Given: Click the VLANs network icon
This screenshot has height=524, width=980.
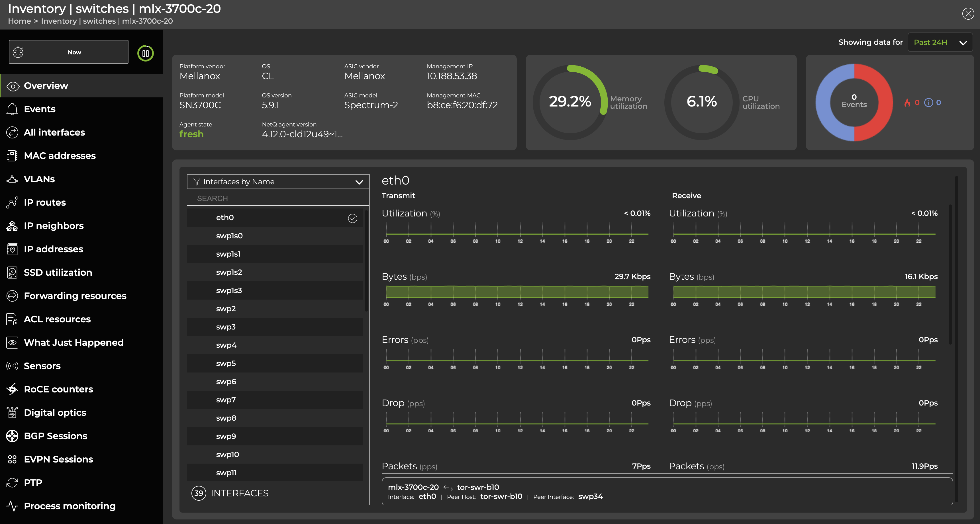Looking at the screenshot, I should (12, 179).
